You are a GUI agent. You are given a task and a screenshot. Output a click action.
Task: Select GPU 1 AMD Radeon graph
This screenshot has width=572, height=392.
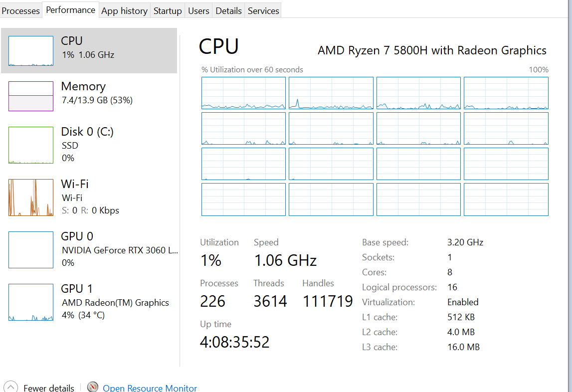point(31,302)
